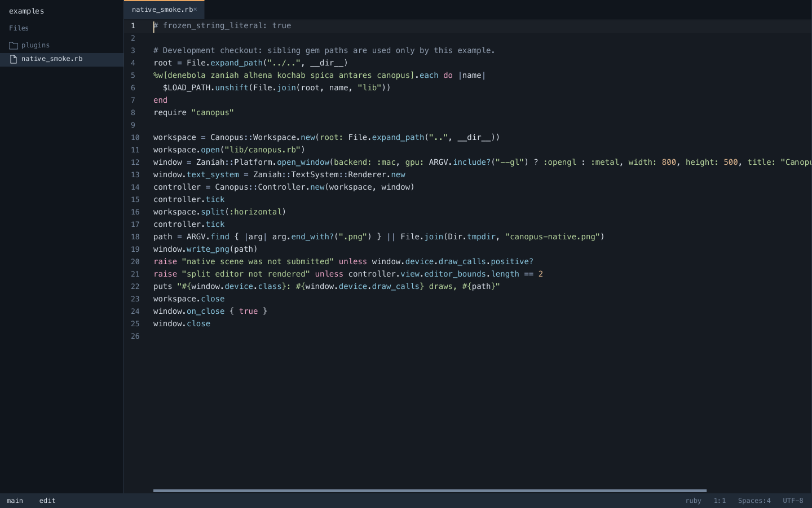Click the Canopus::Workspace.new line
The image size is (812, 508).
[x=326, y=138]
